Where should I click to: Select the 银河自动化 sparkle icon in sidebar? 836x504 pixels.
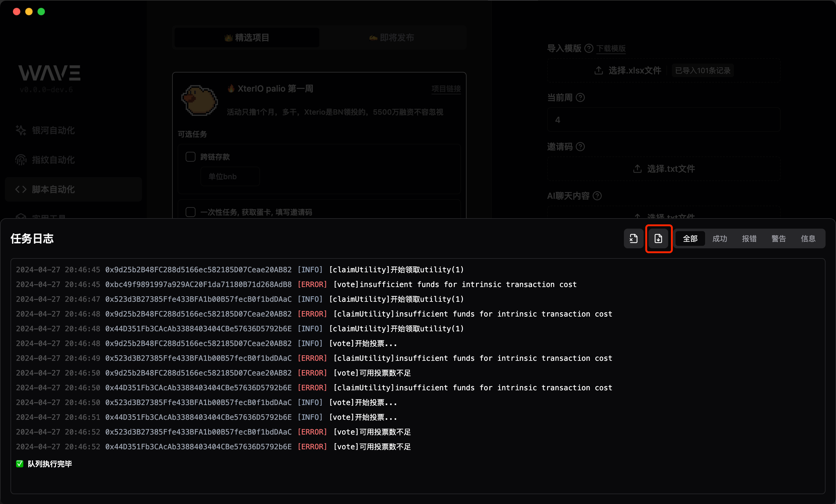pyautogui.click(x=20, y=130)
